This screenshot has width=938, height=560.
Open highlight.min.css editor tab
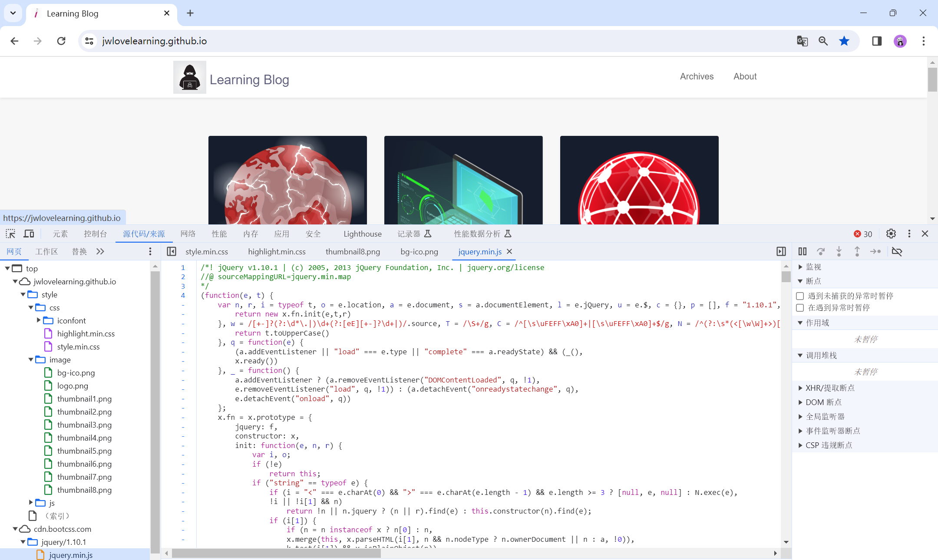coord(277,251)
